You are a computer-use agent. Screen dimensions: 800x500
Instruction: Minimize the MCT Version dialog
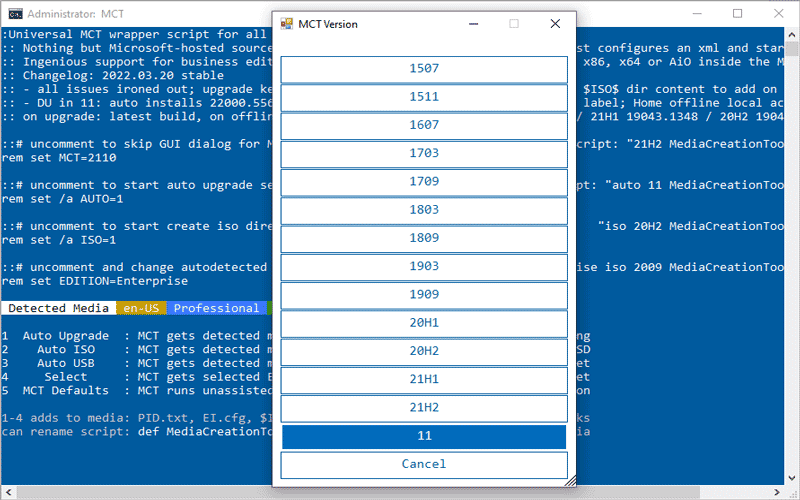[473, 24]
